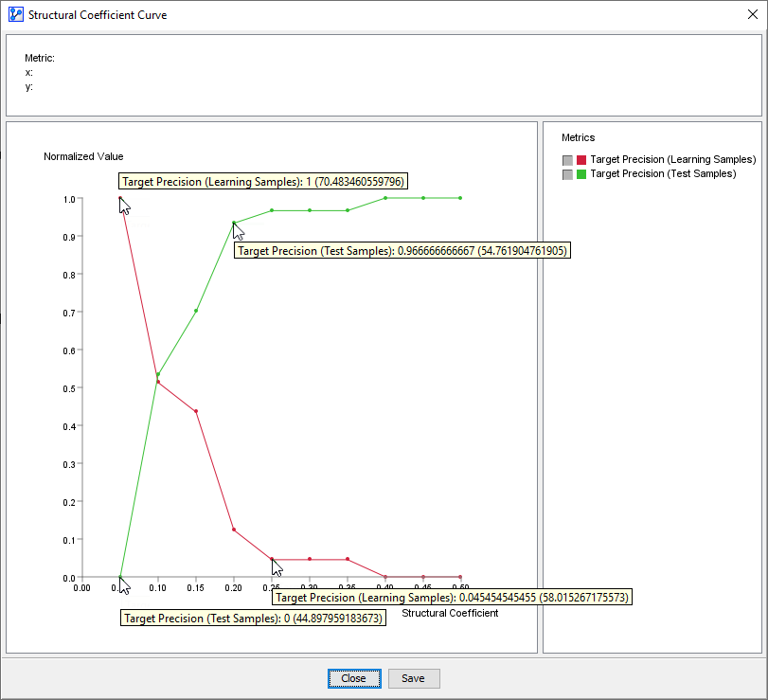This screenshot has height=700, width=768.
Task: Click the last green point at coefficient 0.50
Action: pyautogui.click(x=460, y=198)
